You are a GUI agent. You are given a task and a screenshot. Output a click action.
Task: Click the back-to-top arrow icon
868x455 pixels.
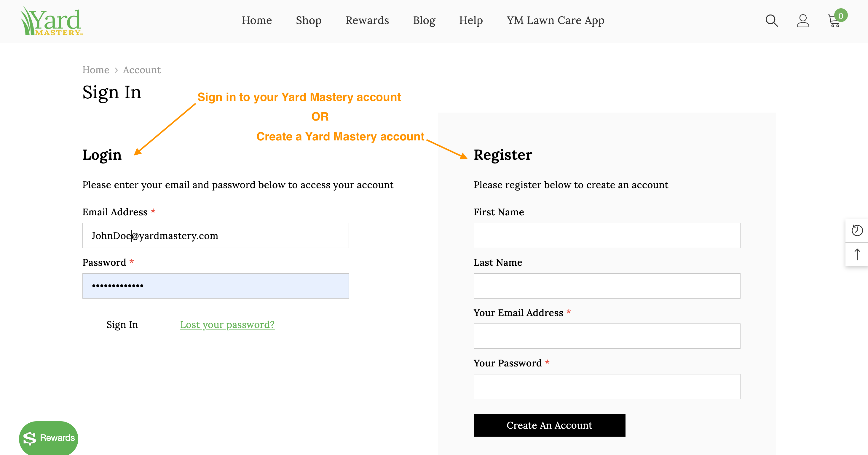857,254
